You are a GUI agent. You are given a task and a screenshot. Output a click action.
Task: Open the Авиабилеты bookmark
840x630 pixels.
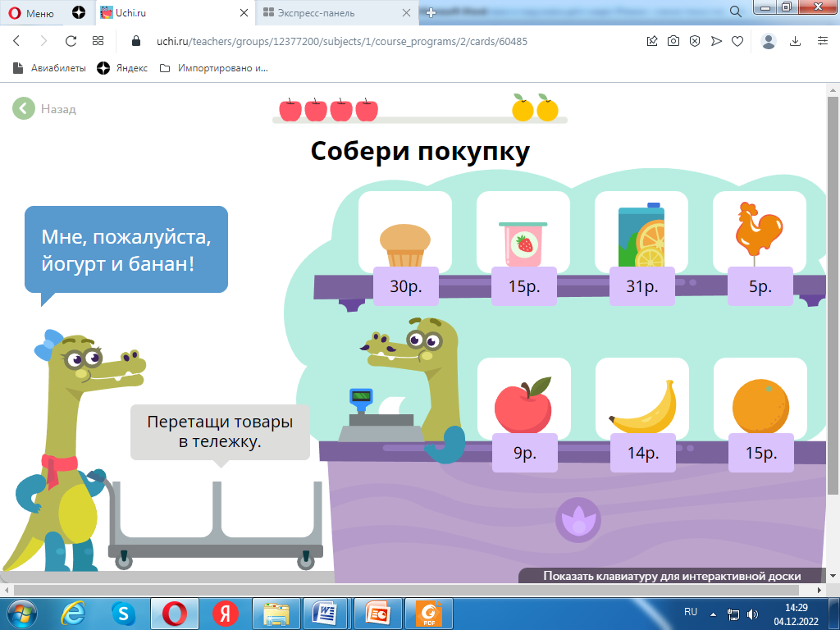coord(49,68)
